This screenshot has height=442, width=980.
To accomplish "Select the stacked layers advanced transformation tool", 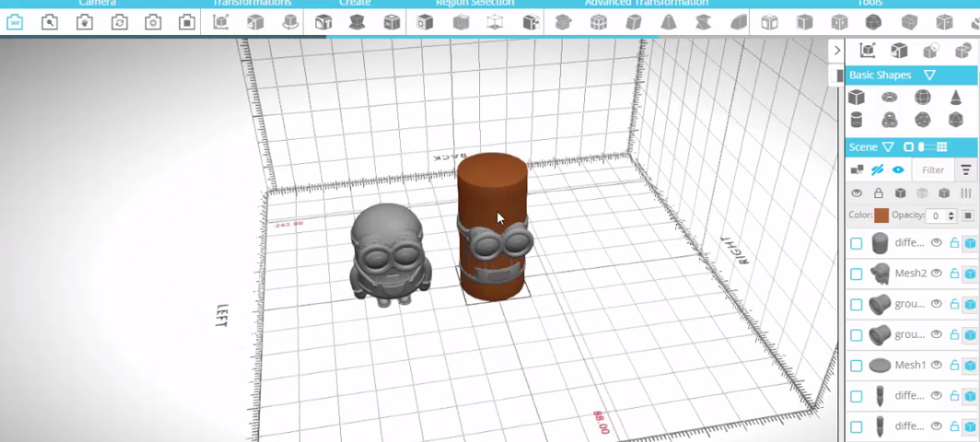I will (563, 23).
